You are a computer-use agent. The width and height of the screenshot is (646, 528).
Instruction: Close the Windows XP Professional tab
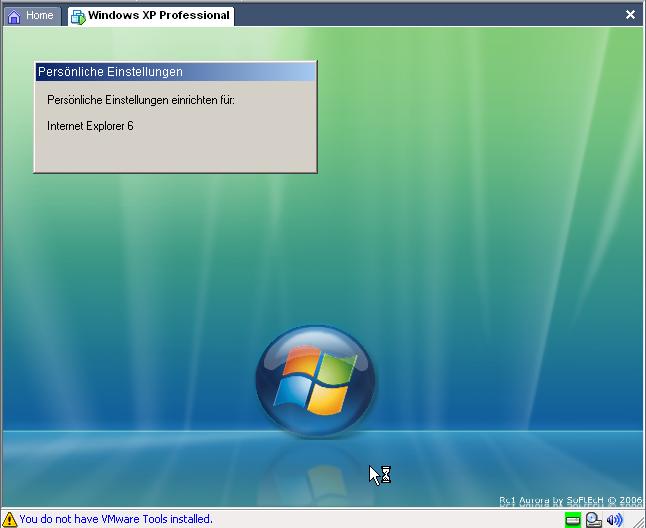pos(630,15)
